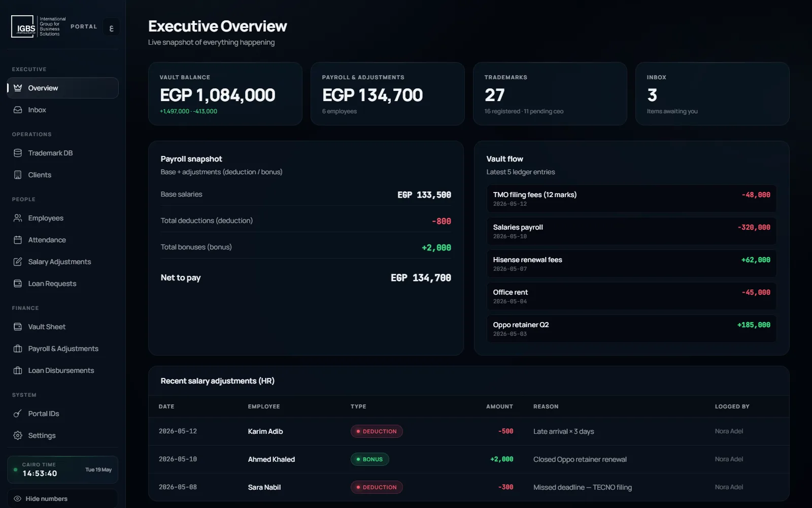This screenshot has height=508, width=812.
Task: Click the Employees people icon
Action: coord(18,218)
